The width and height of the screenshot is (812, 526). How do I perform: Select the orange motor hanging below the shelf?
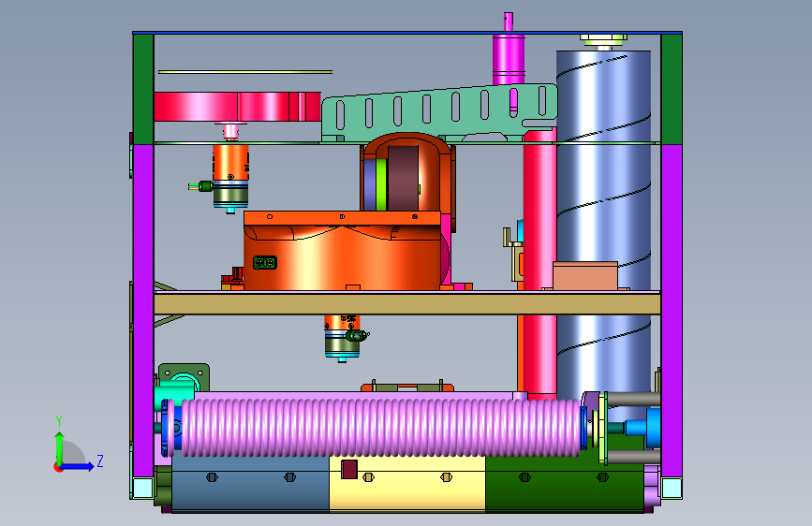pos(342,337)
